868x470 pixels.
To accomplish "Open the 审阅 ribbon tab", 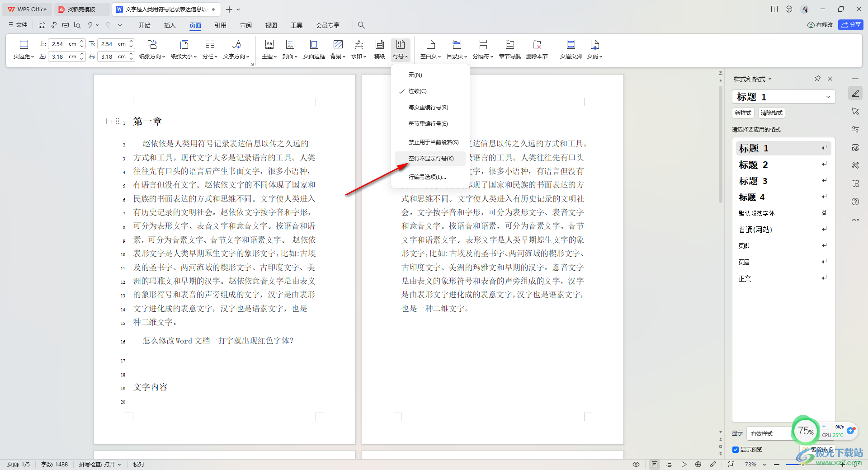I will click(x=246, y=25).
